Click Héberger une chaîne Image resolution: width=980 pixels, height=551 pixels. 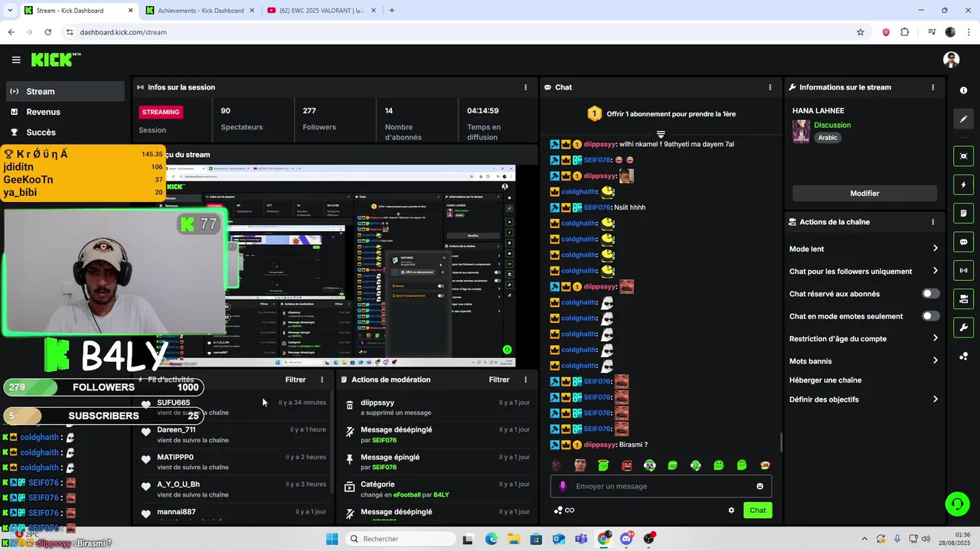click(825, 380)
